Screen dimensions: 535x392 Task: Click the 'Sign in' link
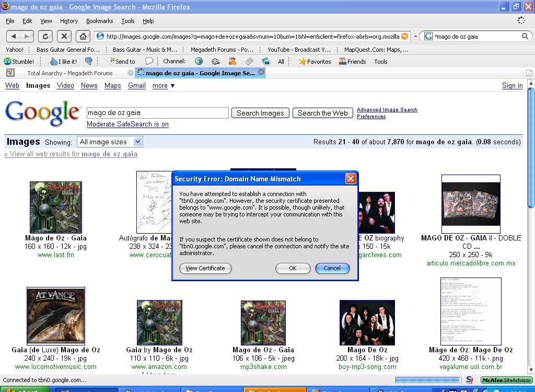(512, 85)
